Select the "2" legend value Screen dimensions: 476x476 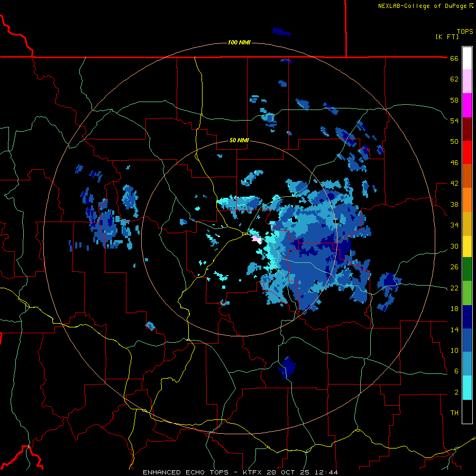pos(456,392)
